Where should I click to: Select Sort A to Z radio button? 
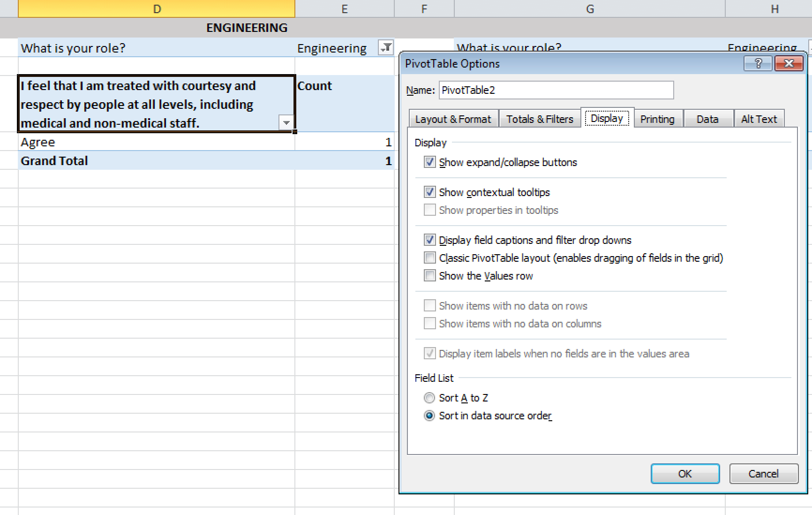click(x=429, y=397)
